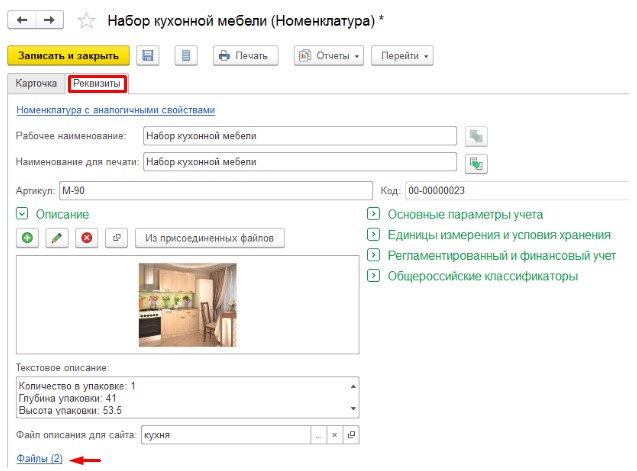Go forward with the right arrow button
Screen dimensions: 637x471
click(x=50, y=20)
